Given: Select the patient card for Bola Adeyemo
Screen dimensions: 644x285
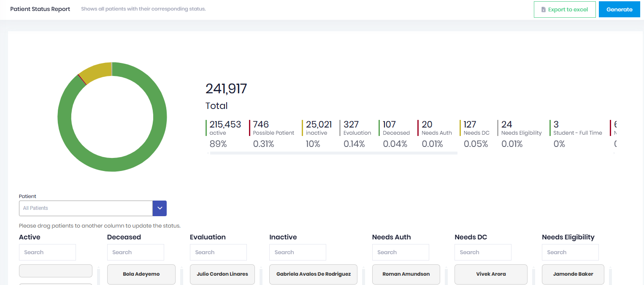Looking at the screenshot, I should click(141, 274).
